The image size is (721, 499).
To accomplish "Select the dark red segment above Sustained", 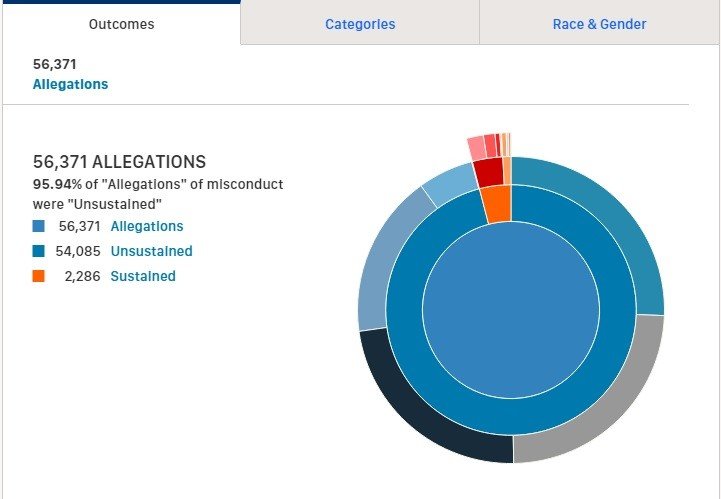I will 489,172.
